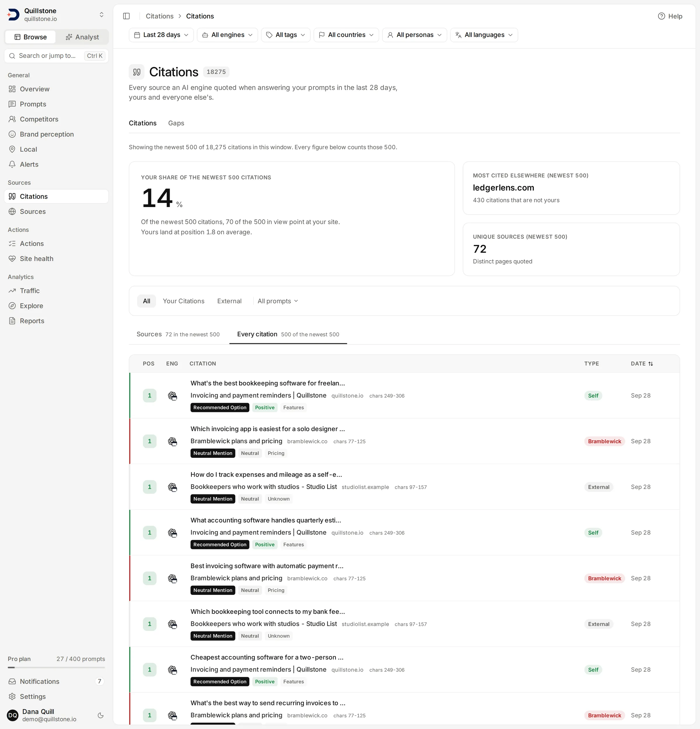700x729 pixels.
Task: Open Site health item
Action: coord(56,259)
